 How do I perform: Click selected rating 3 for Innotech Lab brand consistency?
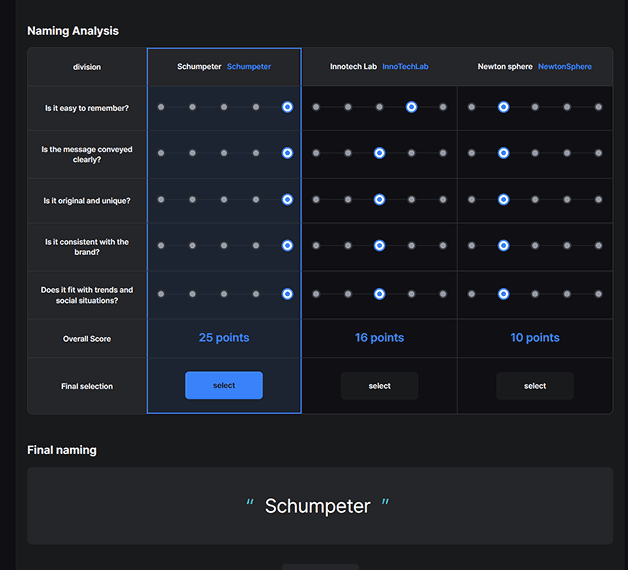(379, 246)
